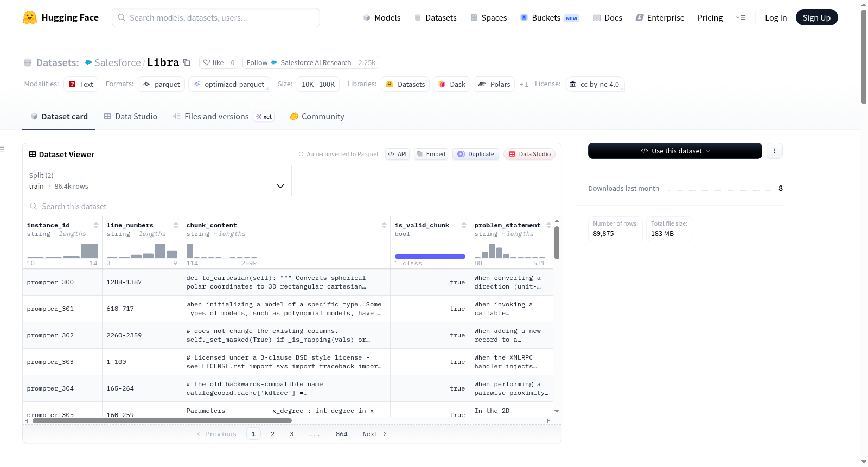This screenshot has width=868, height=467.
Task: Switch to Files and versions tab
Action: 224,116
